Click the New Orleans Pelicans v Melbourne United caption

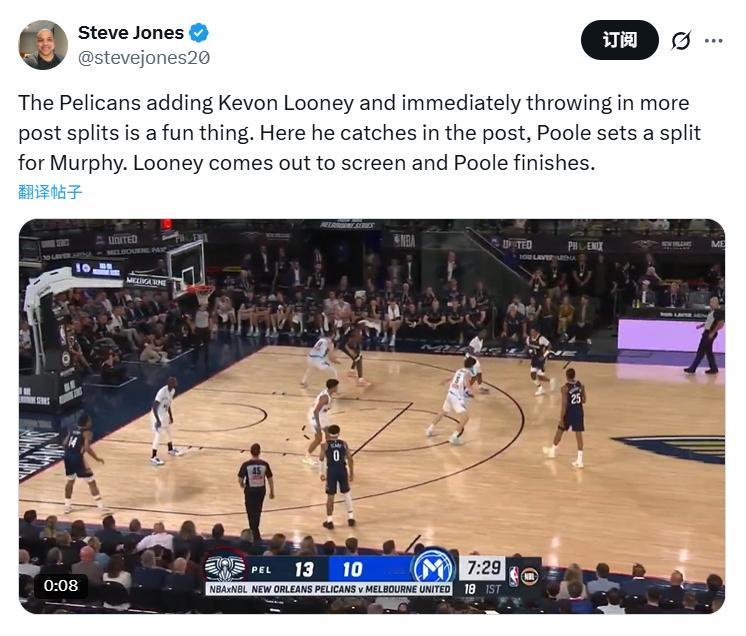pyautogui.click(x=351, y=589)
